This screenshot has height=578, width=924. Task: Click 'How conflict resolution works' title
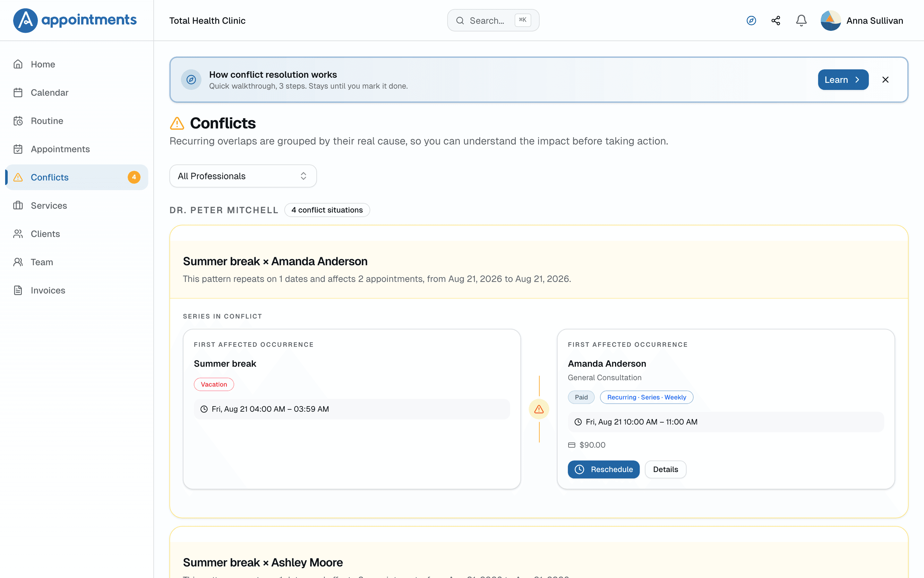(x=273, y=74)
